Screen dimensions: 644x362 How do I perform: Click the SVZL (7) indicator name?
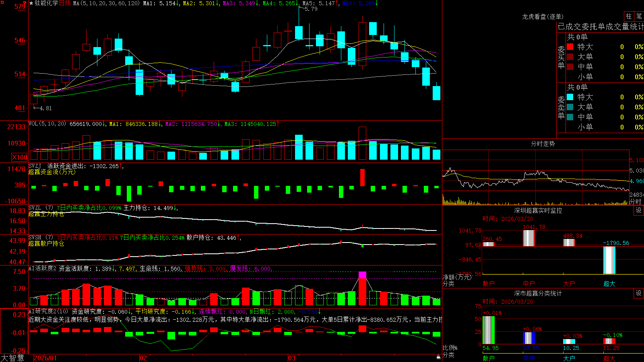[x=41, y=208]
